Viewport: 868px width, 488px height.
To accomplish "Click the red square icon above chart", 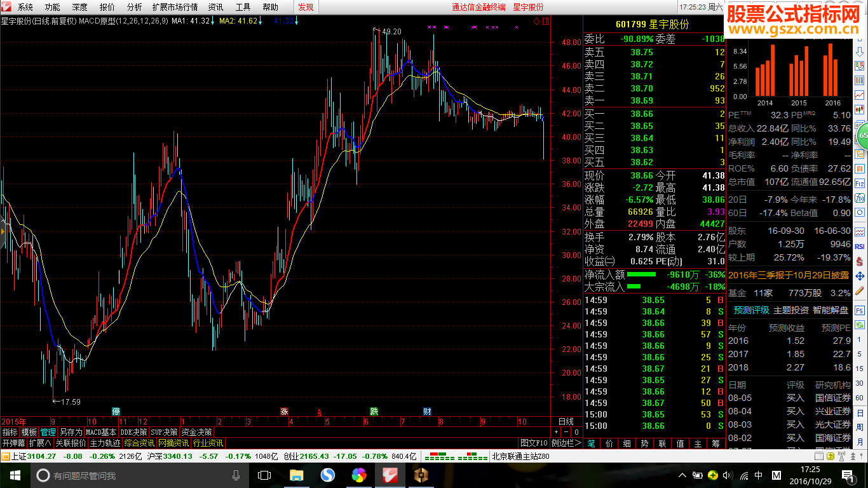I will (545, 21).
